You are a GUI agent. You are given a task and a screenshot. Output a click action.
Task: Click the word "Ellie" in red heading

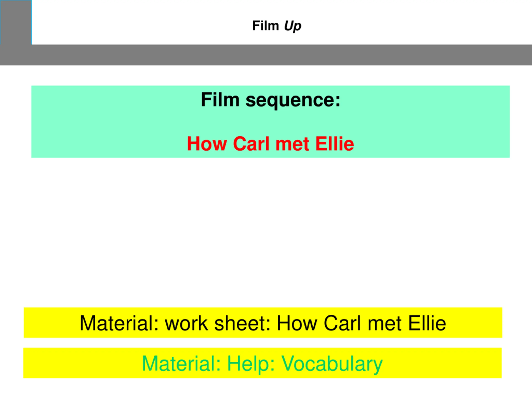335,144
